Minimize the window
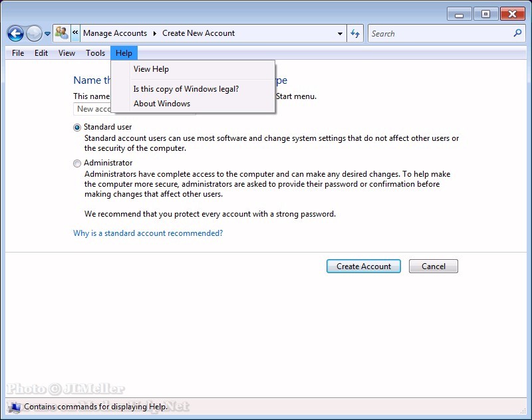Image resolution: width=532 pixels, height=420 pixels. click(x=459, y=14)
